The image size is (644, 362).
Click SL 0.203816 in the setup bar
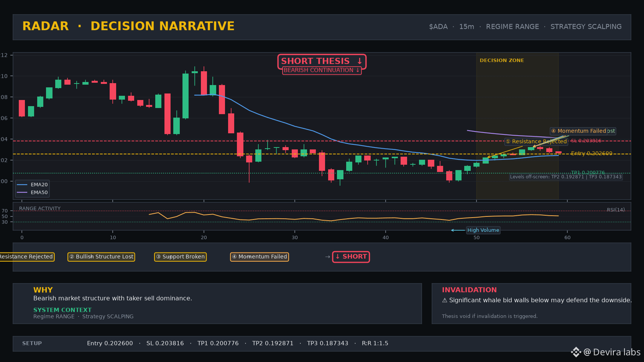click(x=165, y=343)
